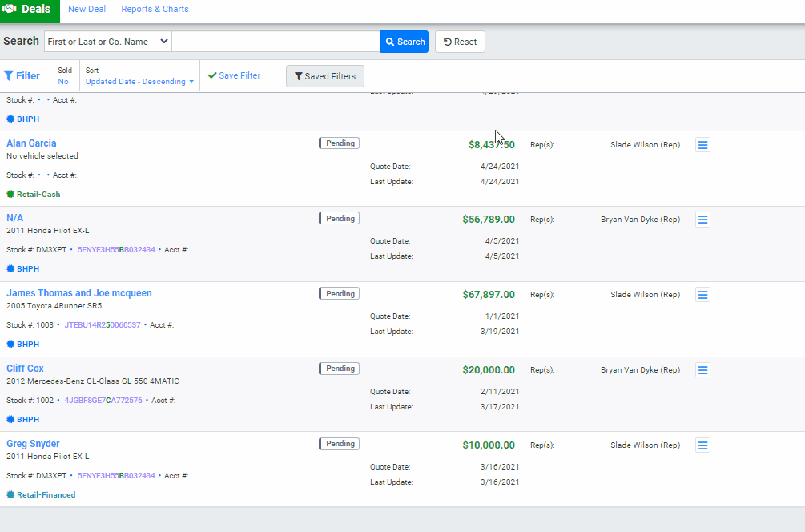Click BHPH badge icon in top partial deal
This screenshot has width=805, height=532.
pyautogui.click(x=10, y=119)
